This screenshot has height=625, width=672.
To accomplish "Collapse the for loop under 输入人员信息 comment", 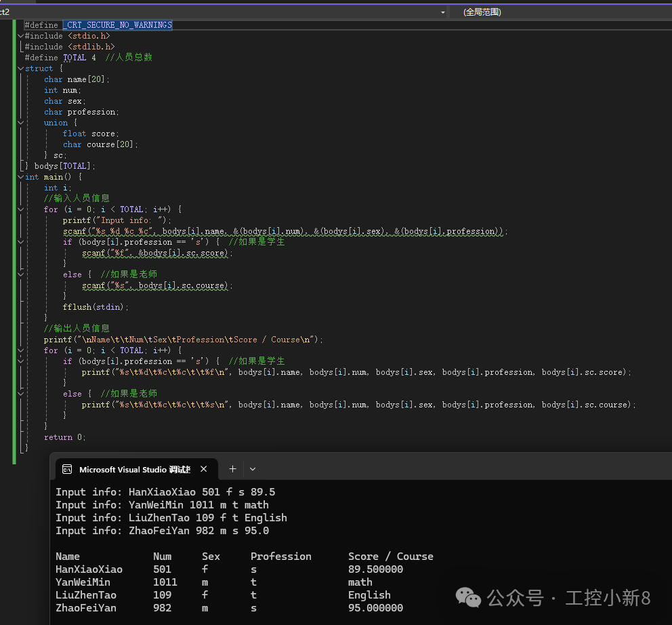I will [20, 209].
